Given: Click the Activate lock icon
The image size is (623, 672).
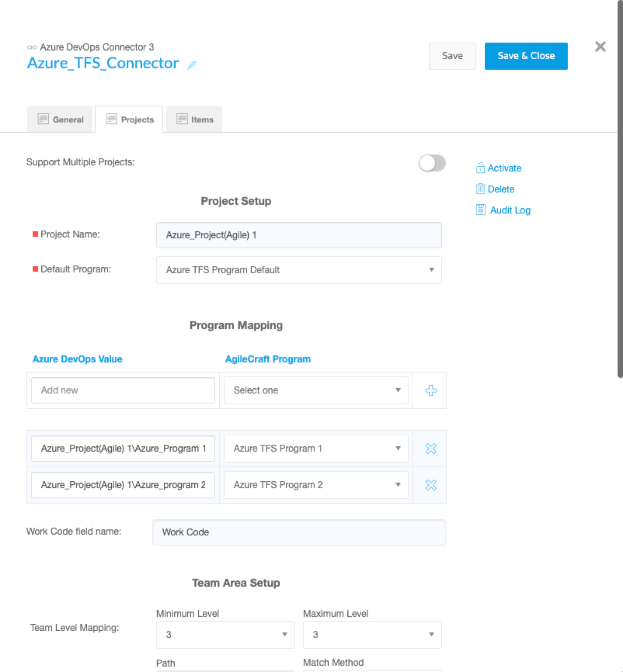Looking at the screenshot, I should (480, 168).
